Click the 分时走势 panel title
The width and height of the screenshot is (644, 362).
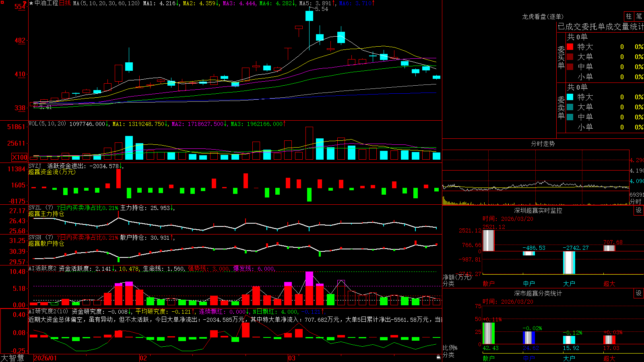click(x=543, y=144)
